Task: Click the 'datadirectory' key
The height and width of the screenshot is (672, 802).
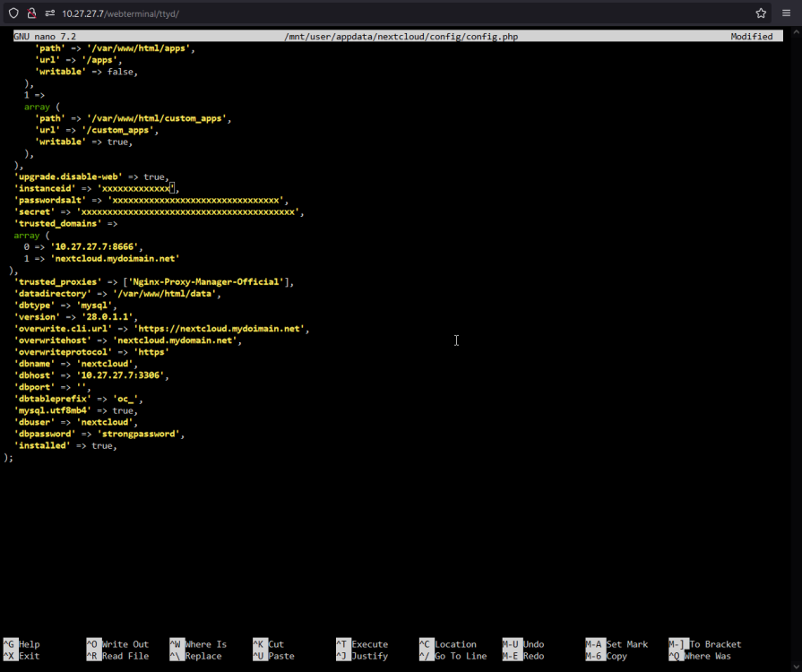Action: tap(53, 294)
